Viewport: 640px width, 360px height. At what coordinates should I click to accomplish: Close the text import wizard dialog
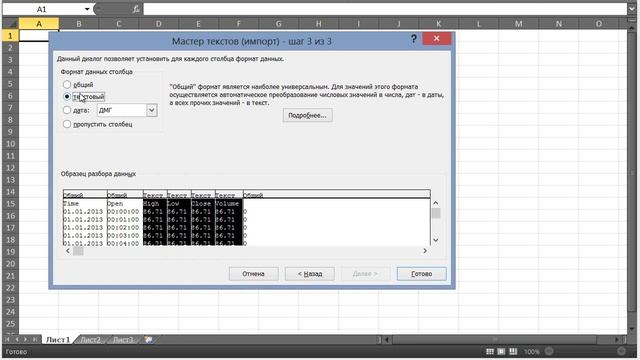click(437, 38)
